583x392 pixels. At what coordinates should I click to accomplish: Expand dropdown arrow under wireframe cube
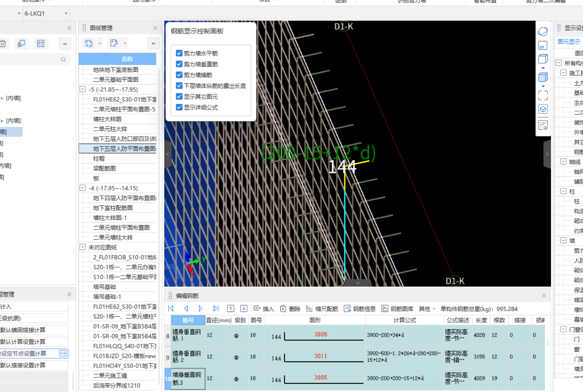[543, 68]
